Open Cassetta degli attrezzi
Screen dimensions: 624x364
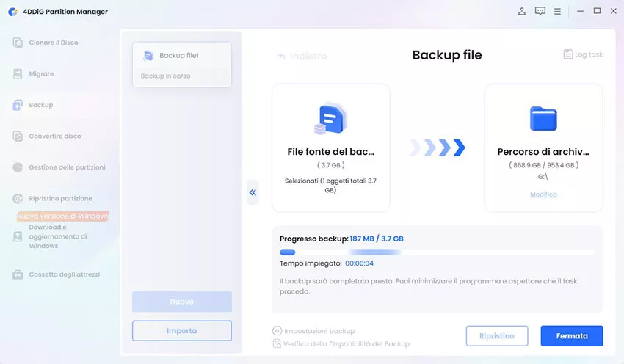tap(65, 274)
